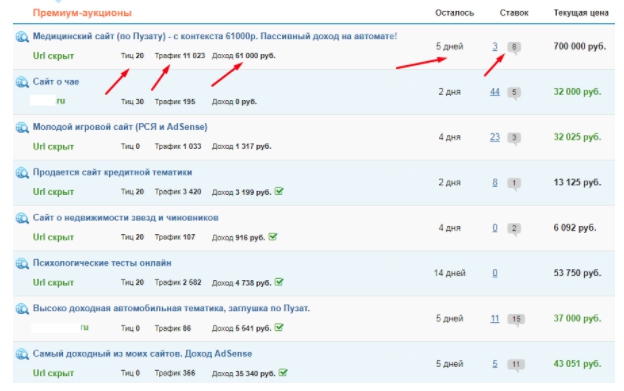Open comments bubble showing 5 for tea site
Viewport: 624px width, 391px height.
pos(514,93)
